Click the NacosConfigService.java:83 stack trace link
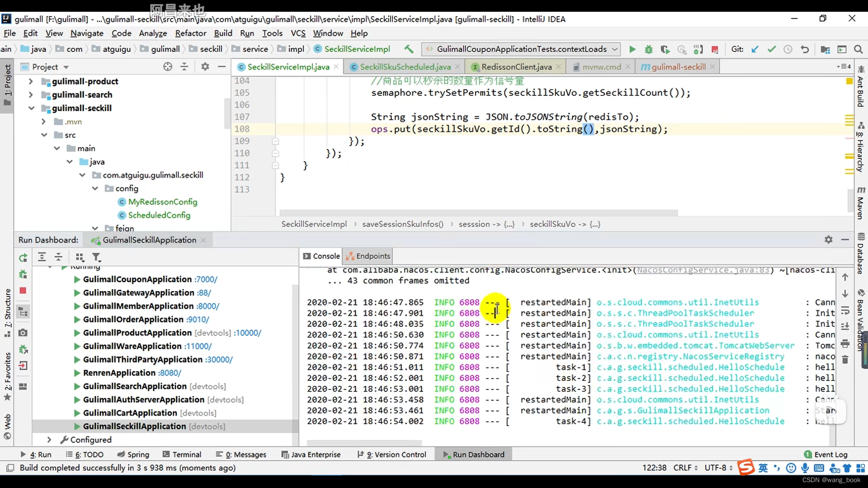Viewport: 868px width, 488px height. (x=703, y=270)
